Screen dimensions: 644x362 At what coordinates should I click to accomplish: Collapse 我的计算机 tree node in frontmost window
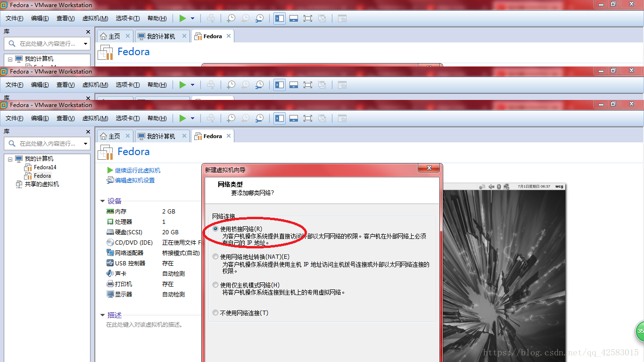pos(10,159)
